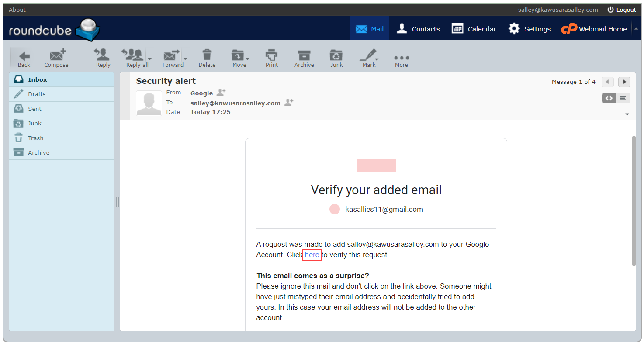Image resolution: width=644 pixels, height=345 pixels.
Task: Compose a new email message
Action: tap(56, 59)
